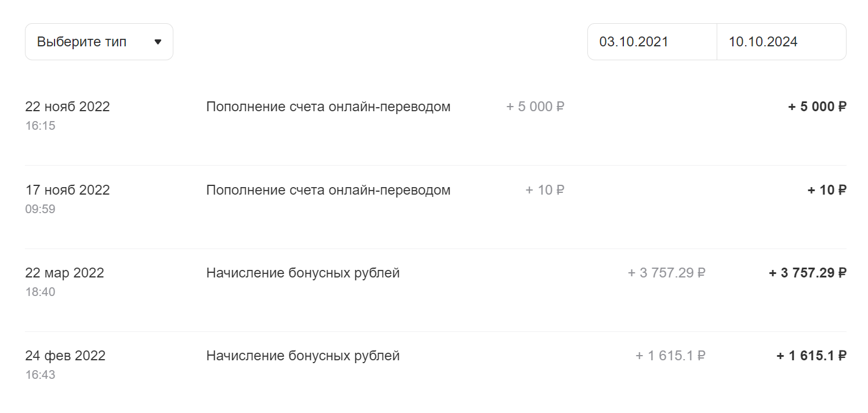Image resolution: width=868 pixels, height=413 pixels.
Task: Open the transaction dated 22 мар 2022
Action: pos(64,272)
